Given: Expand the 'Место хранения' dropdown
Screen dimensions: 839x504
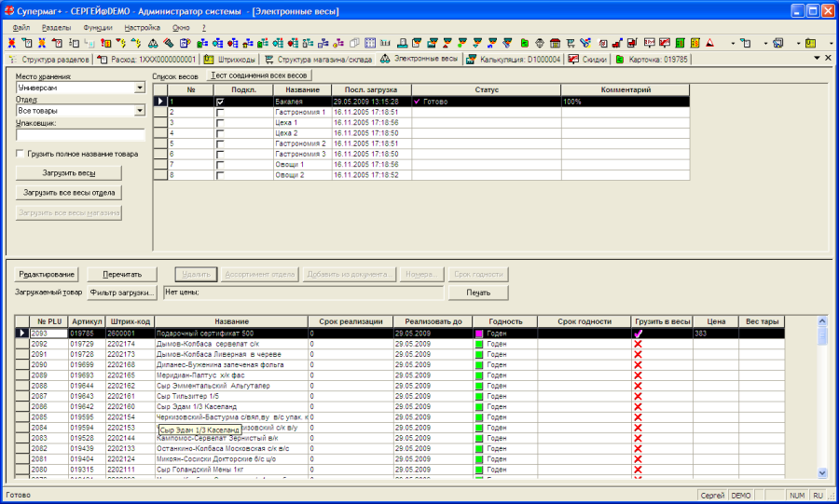Looking at the screenshot, I should click(140, 88).
